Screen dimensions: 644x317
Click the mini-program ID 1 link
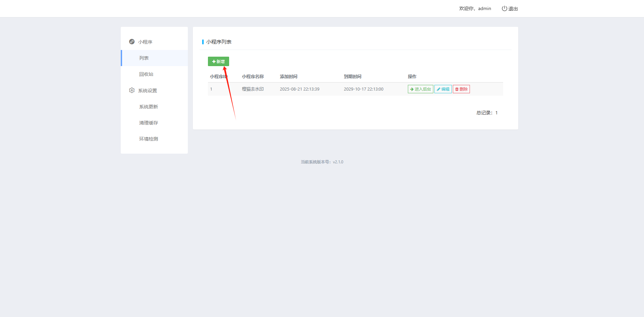211,89
